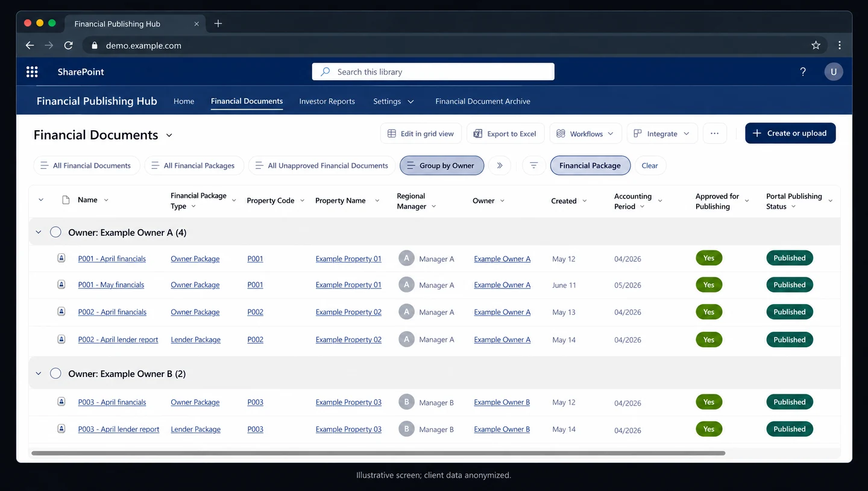This screenshot has width=868, height=491.
Task: Toggle the Group by Owner view
Action: (x=442, y=165)
